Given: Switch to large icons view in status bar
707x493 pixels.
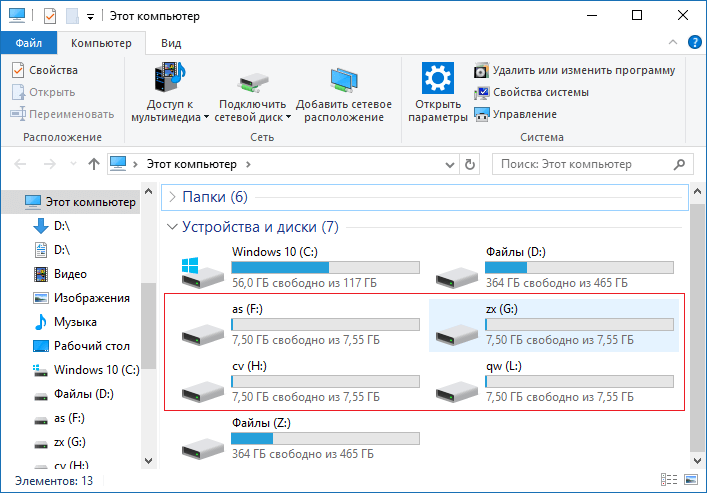Looking at the screenshot, I should click(691, 479).
